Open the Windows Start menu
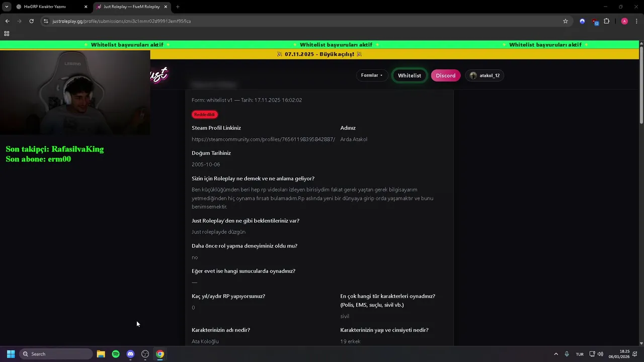The height and width of the screenshot is (362, 644). click(x=11, y=354)
